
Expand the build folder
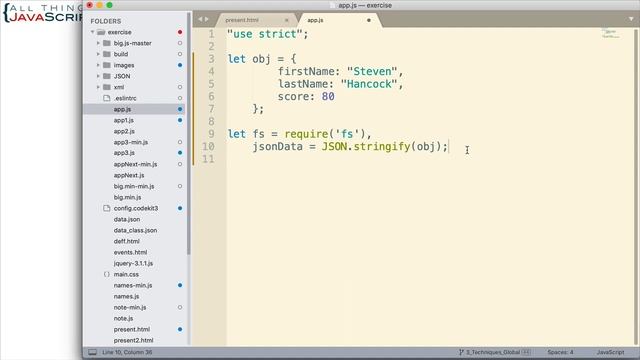point(98,54)
